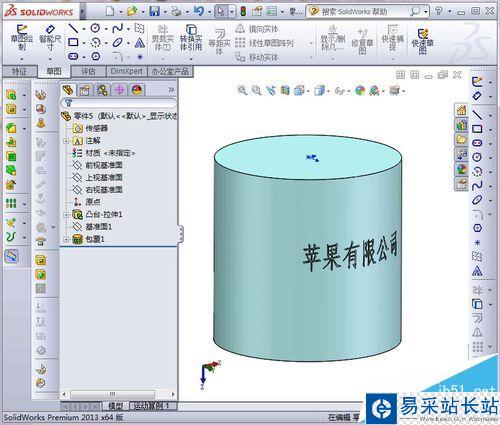Click the Text tool (A icon) in ribbon

[140, 43]
